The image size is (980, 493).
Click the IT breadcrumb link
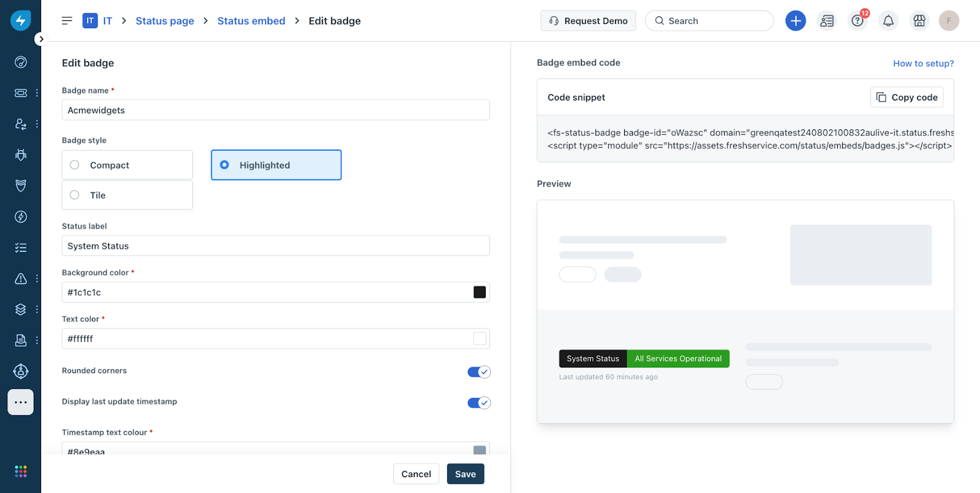107,21
